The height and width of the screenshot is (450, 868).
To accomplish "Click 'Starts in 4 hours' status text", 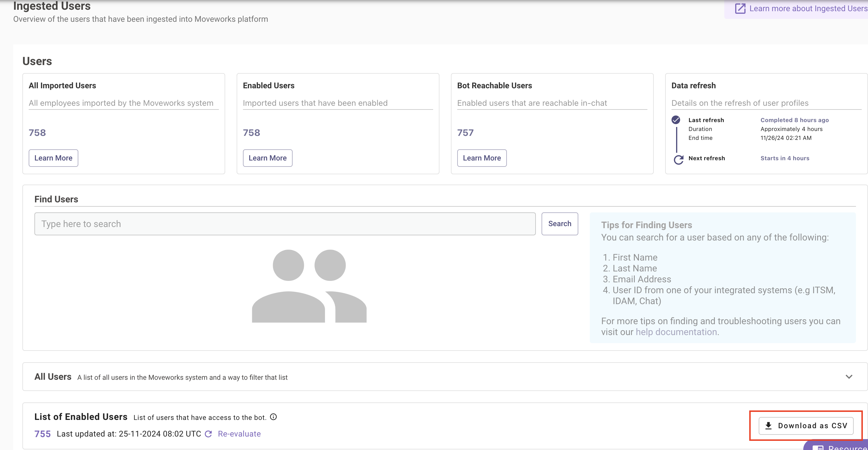I will (x=785, y=158).
